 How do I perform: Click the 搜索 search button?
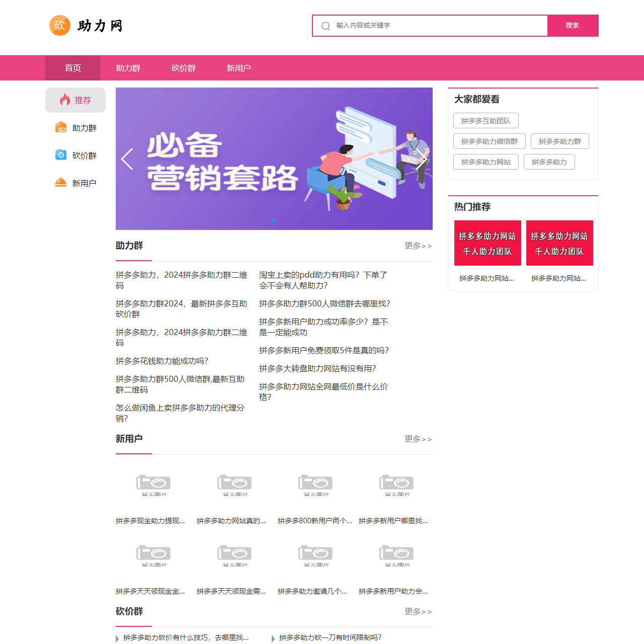(x=573, y=25)
